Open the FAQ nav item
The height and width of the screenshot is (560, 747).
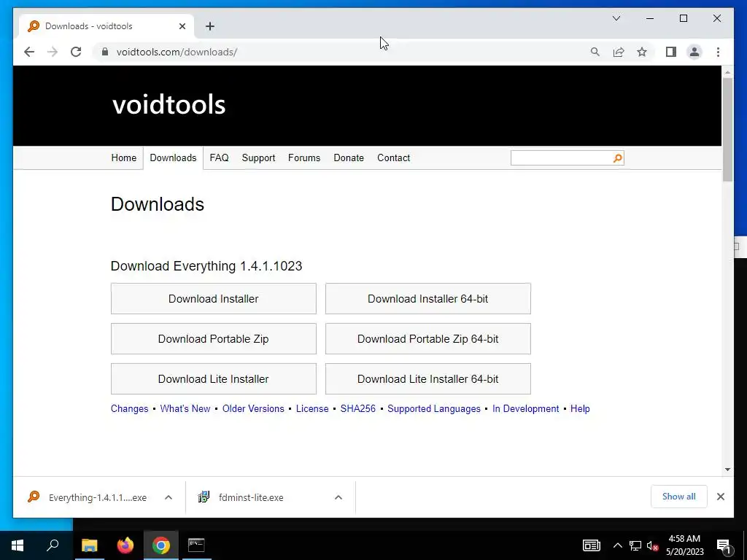pos(219,157)
